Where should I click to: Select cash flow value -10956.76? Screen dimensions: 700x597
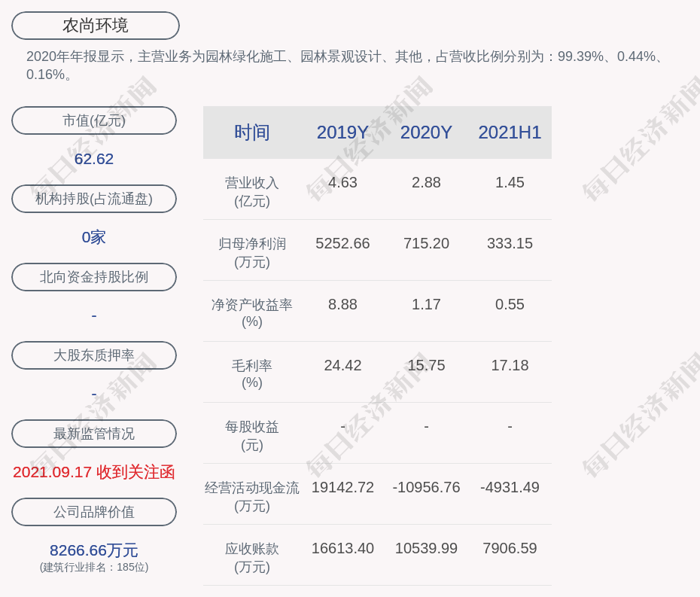[426, 487]
